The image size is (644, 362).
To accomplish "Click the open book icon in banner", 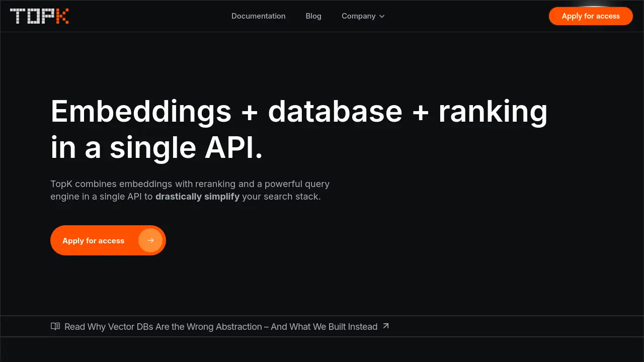I will (55, 326).
